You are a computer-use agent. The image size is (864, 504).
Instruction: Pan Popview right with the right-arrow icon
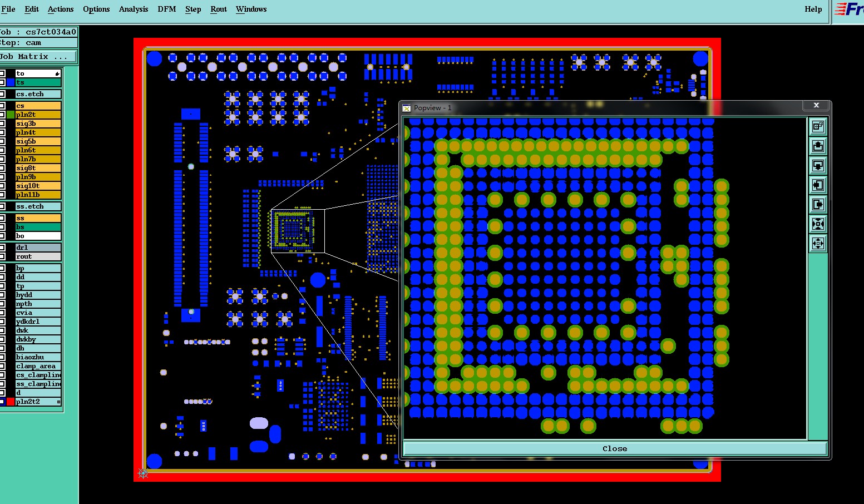[x=818, y=205]
